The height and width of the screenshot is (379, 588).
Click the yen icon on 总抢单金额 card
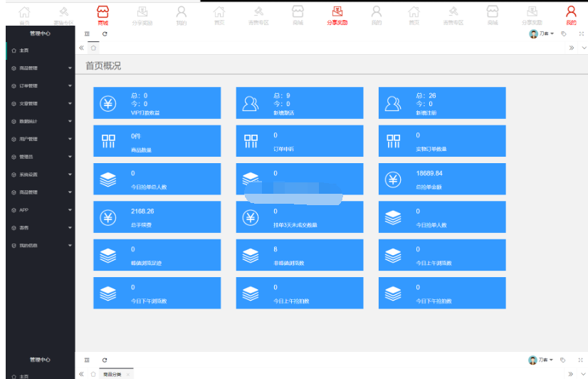(x=393, y=180)
